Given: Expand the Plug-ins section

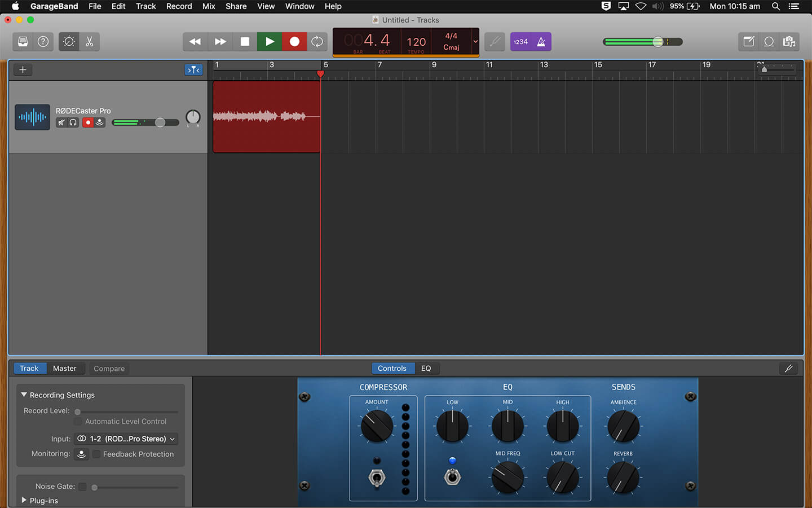Looking at the screenshot, I should click(24, 501).
